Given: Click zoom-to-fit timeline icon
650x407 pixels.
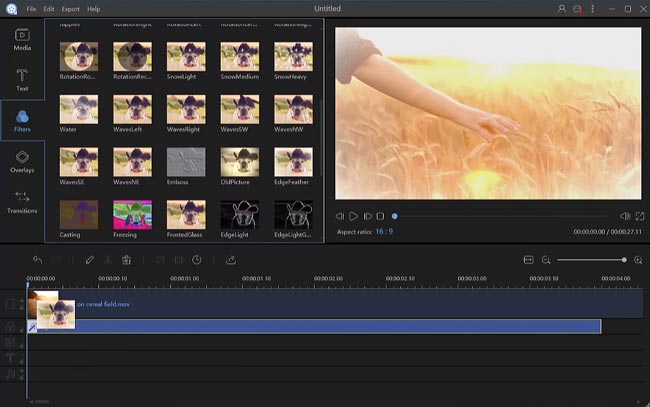Looking at the screenshot, I should [x=529, y=260].
